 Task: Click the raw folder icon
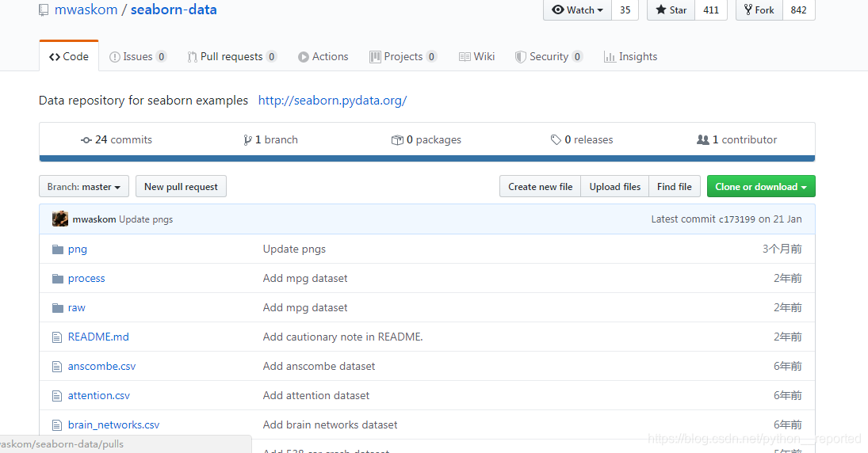58,308
